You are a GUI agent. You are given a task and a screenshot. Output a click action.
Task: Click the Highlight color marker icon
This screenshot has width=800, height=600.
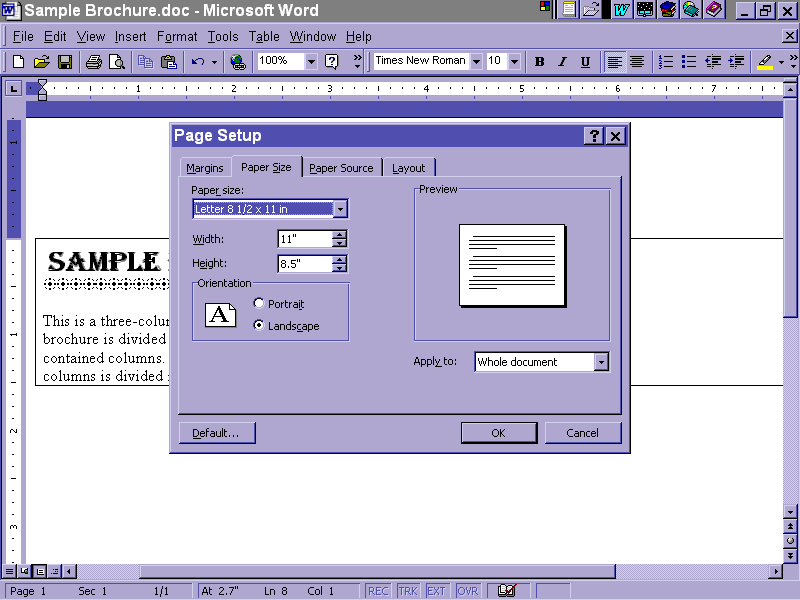[765, 62]
